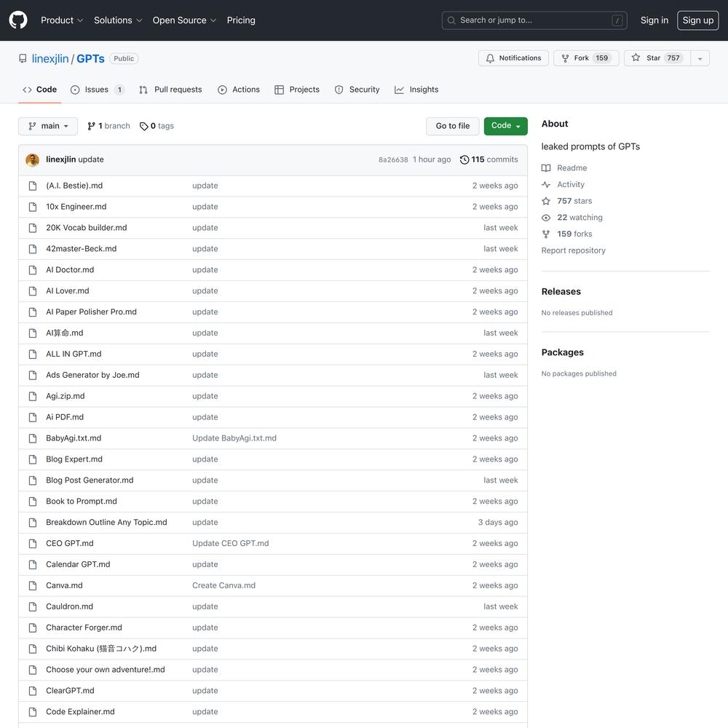The width and height of the screenshot is (728, 728).
Task: Click the Notifications bell icon
Action: (x=490, y=58)
